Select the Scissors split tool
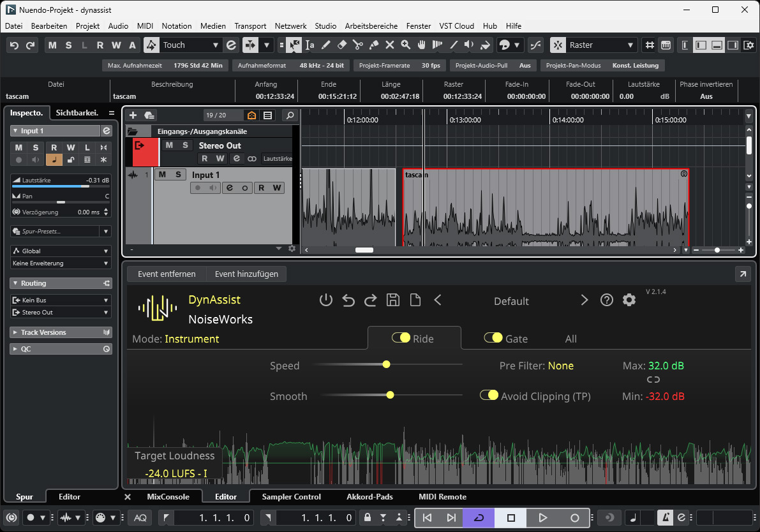760x532 pixels. (357, 45)
